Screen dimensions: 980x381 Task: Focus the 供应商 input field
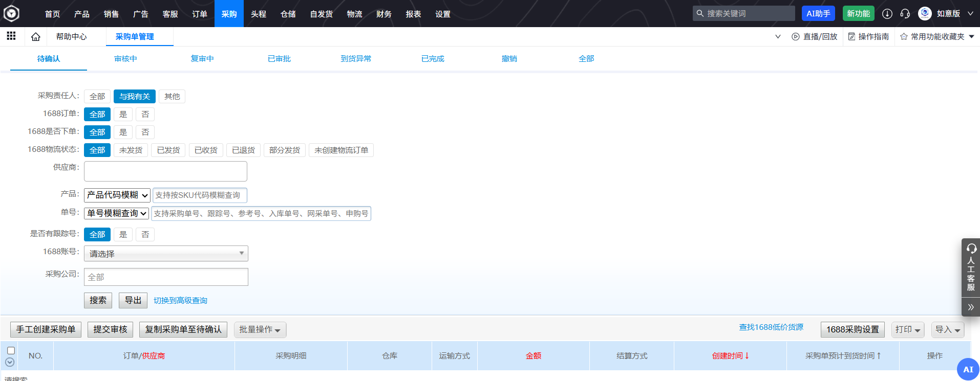pyautogui.click(x=165, y=171)
